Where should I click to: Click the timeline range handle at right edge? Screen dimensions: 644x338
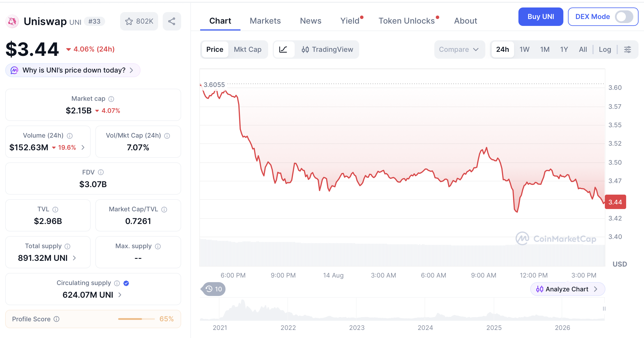[604, 309]
